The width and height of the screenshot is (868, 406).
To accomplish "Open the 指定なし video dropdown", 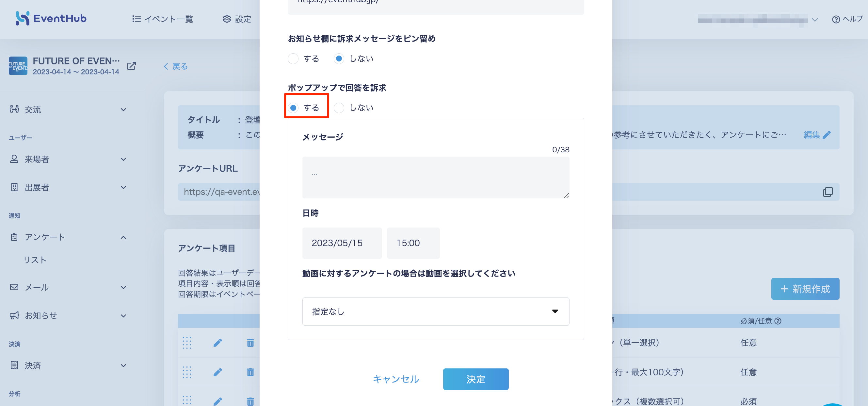I will tap(436, 312).
